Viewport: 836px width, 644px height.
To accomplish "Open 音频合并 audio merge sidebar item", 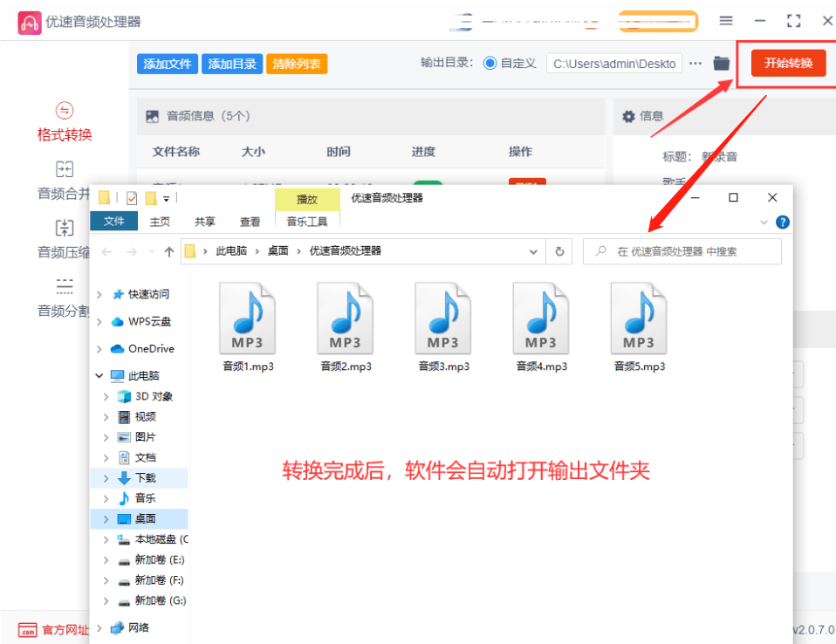I will (64, 182).
